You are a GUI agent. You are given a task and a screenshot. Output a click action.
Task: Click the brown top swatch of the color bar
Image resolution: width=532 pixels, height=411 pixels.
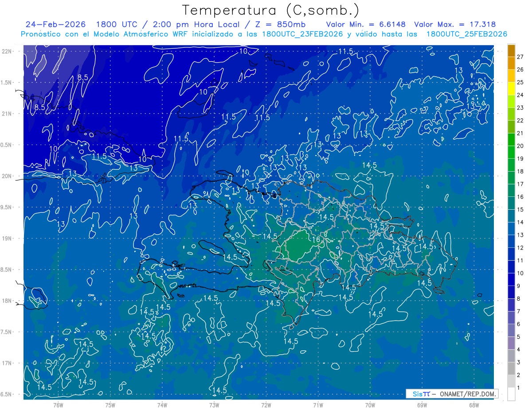click(x=511, y=51)
